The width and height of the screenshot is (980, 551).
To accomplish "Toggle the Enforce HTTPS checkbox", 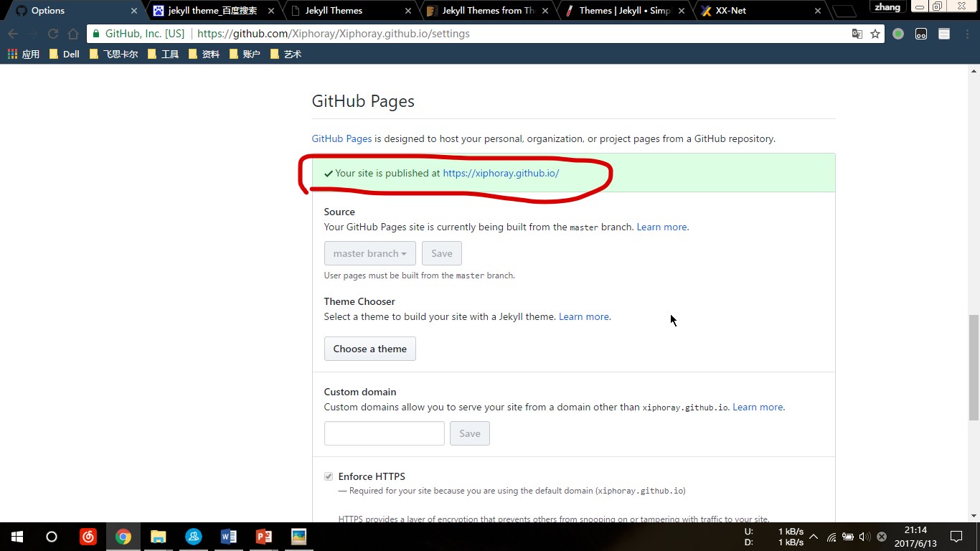I will click(x=329, y=476).
